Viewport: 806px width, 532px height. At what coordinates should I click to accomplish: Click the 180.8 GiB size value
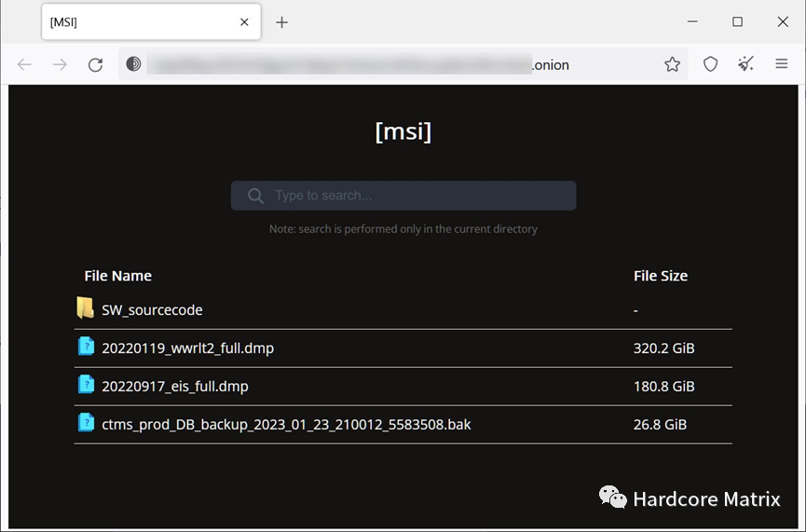click(x=663, y=386)
